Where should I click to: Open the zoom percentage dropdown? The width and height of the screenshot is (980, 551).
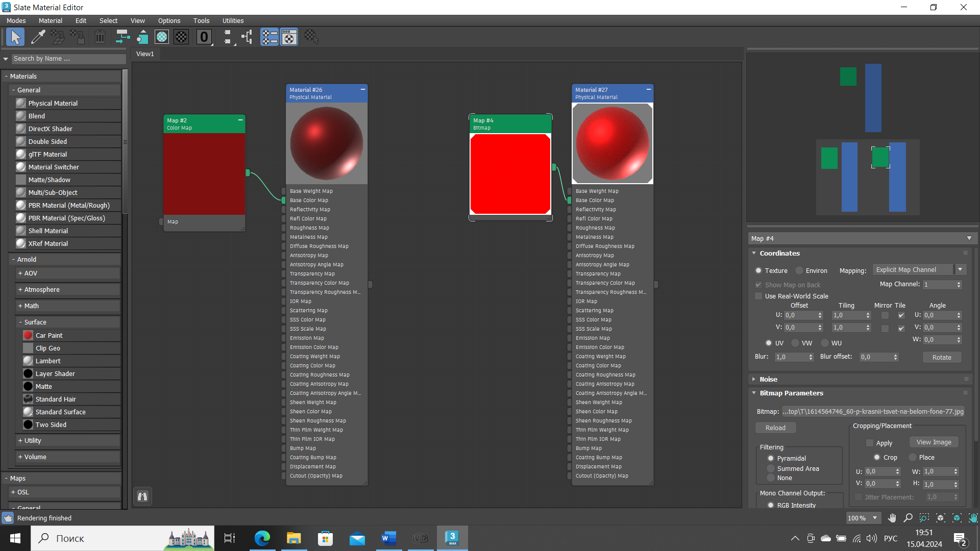click(875, 518)
